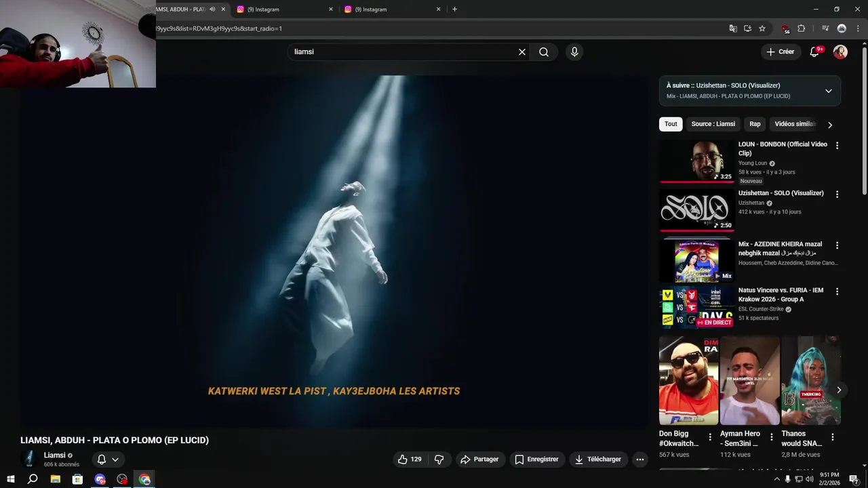Click the install app icon in address bar
This screenshot has height=488, width=868.
tap(747, 28)
